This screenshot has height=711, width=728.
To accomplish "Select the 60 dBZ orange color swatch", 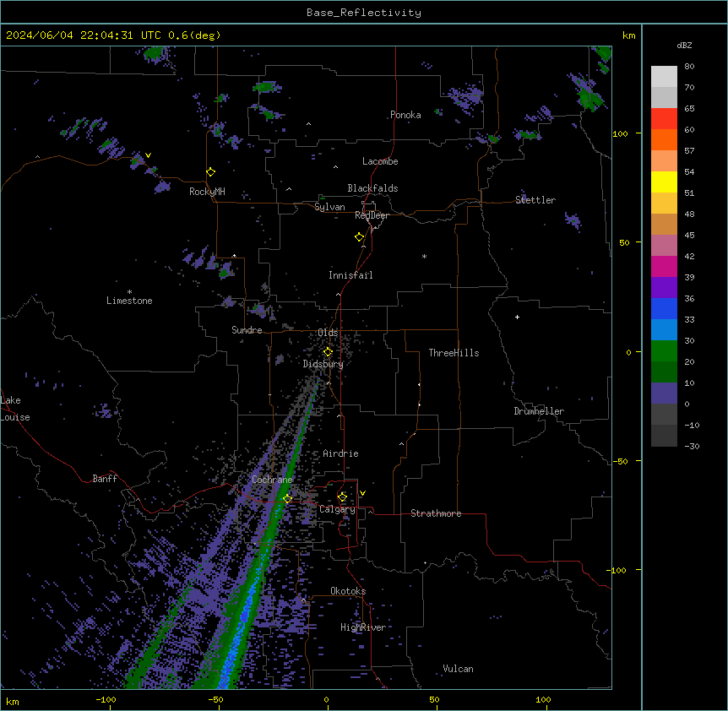I will [664, 139].
